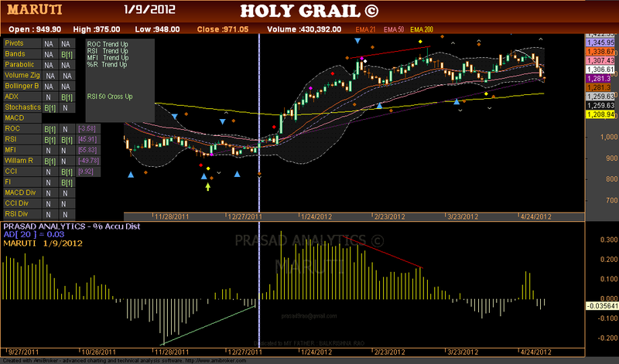This screenshot has height=364, width=619.
Task: Click the B[1] cell in the ADX row
Action: coord(67,97)
